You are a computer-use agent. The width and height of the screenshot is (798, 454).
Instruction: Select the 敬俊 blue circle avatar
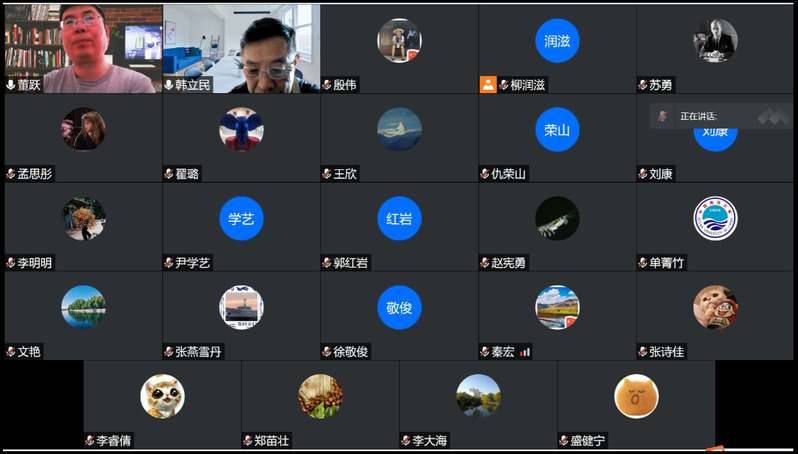click(399, 308)
